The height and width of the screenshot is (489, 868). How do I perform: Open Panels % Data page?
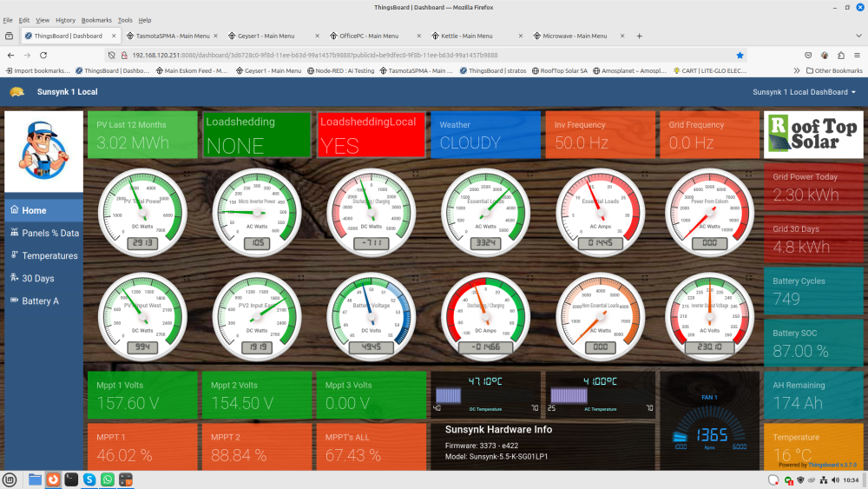pyautogui.click(x=43, y=233)
